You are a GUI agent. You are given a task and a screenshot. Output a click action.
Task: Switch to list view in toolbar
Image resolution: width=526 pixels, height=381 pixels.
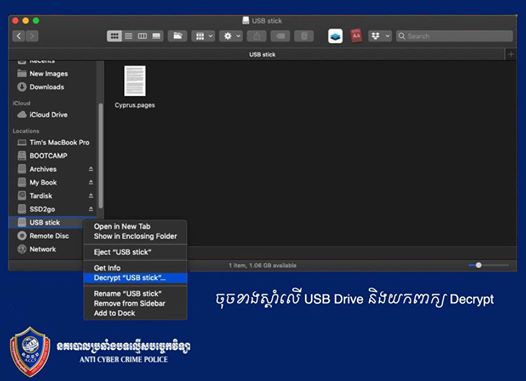(128, 36)
